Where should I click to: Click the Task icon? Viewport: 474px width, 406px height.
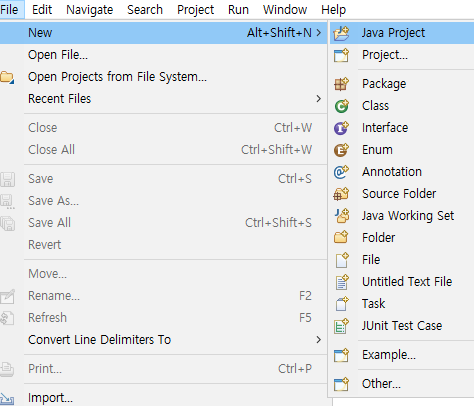point(341,304)
